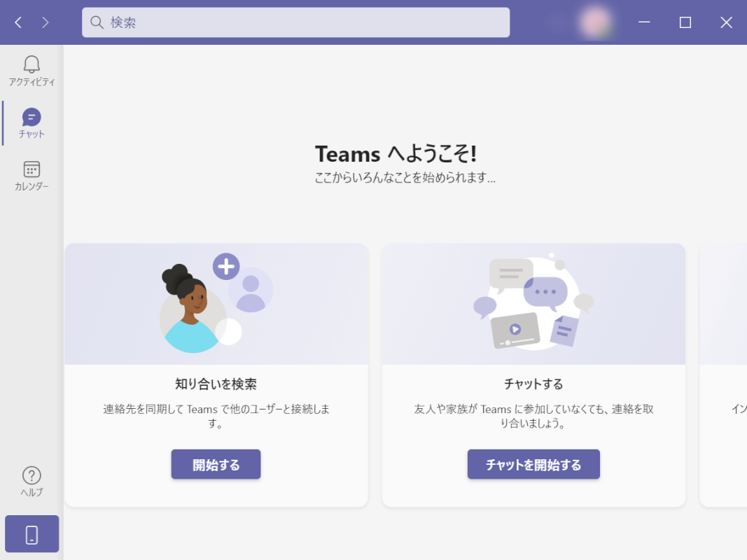Click the magnifier icon in search
This screenshot has width=747, height=560.
click(x=97, y=22)
